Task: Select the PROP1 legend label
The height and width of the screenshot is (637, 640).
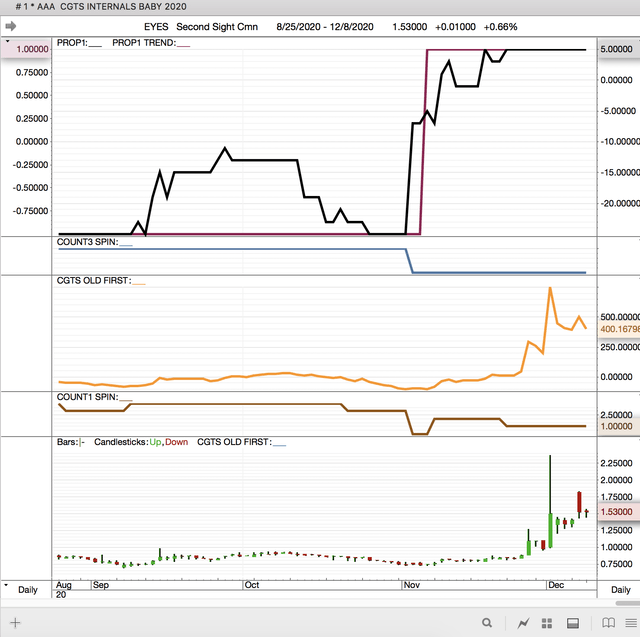Action: [x=72, y=42]
